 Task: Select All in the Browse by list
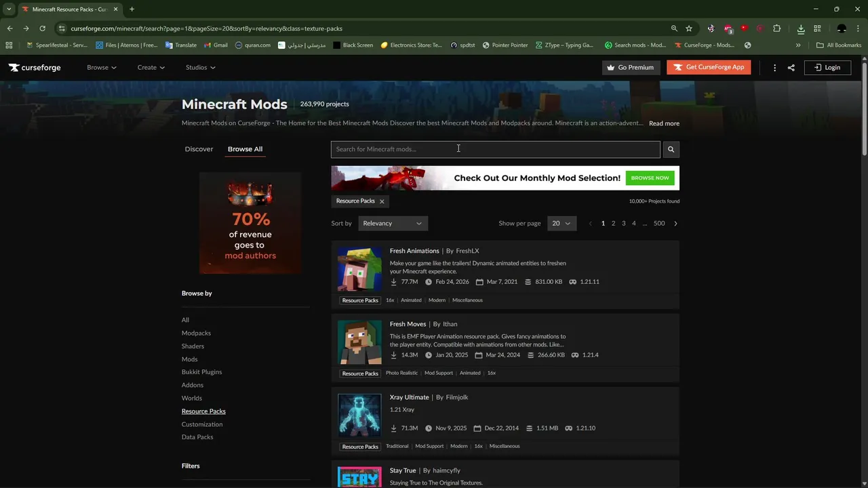click(x=185, y=320)
